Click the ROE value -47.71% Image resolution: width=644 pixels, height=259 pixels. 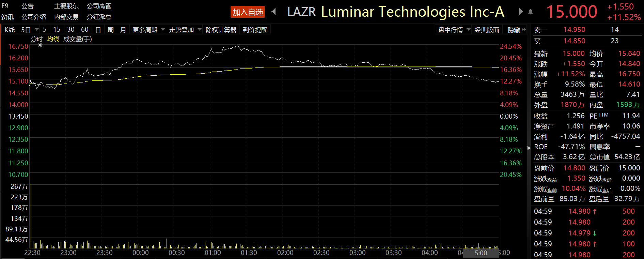tap(571, 147)
